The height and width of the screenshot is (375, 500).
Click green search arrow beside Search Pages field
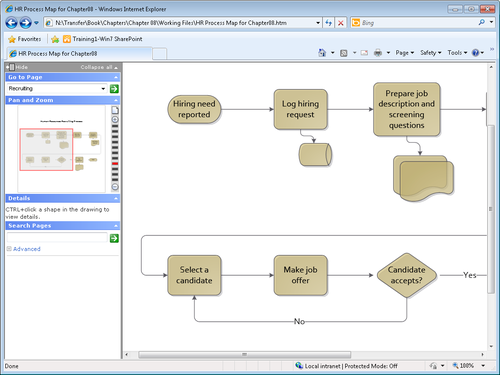point(114,238)
